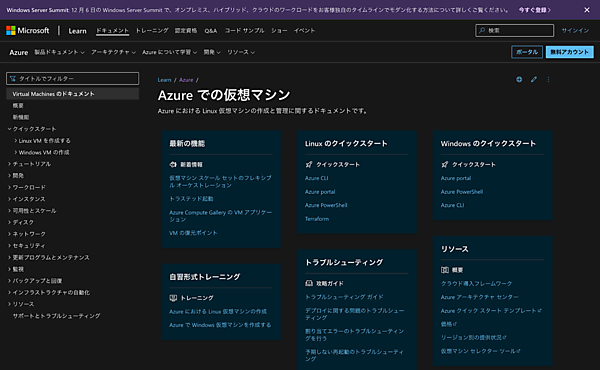Select the ショー tab

click(279, 30)
